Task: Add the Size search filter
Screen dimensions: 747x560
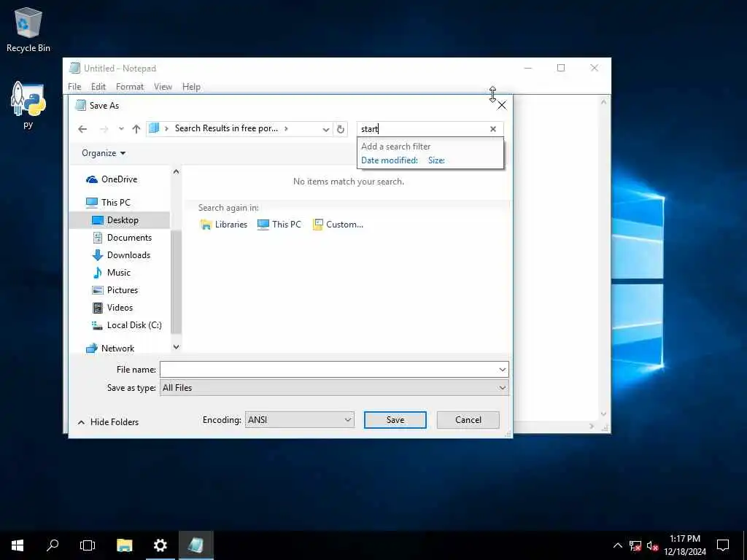Action: click(x=436, y=160)
